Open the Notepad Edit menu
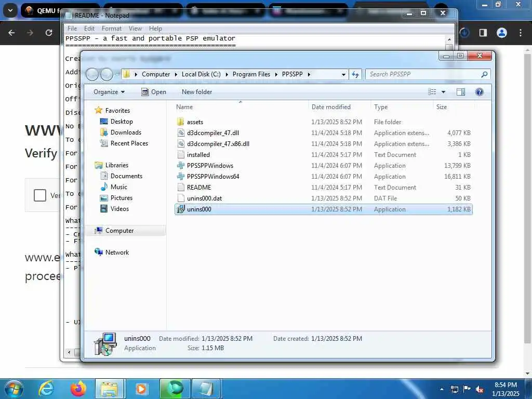This screenshot has height=399, width=532. click(x=89, y=29)
